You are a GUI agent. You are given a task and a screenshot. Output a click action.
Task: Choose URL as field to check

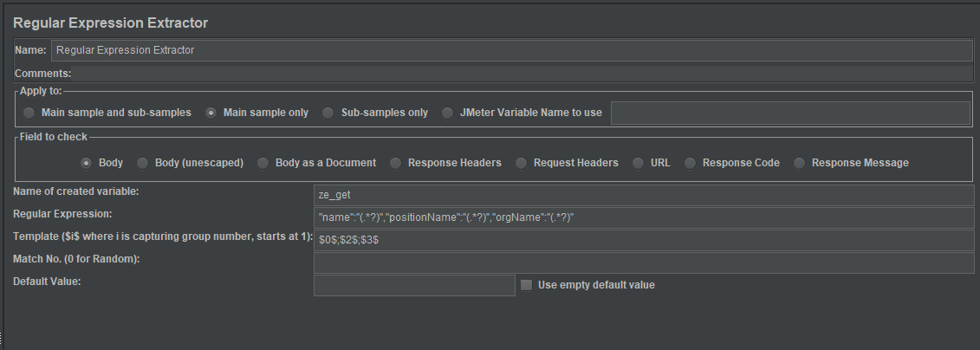pos(639,163)
